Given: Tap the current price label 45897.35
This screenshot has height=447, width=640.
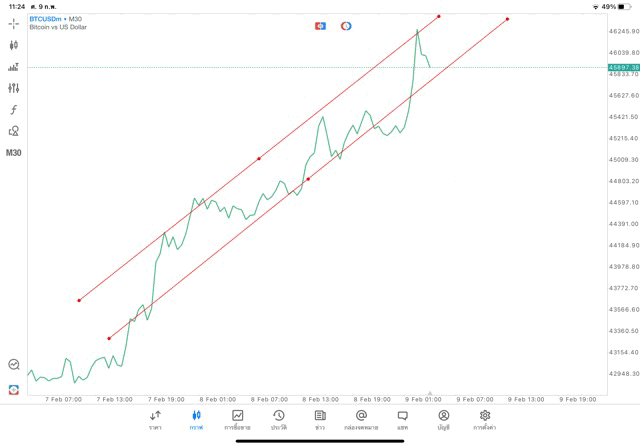Looking at the screenshot, I should click(623, 67).
